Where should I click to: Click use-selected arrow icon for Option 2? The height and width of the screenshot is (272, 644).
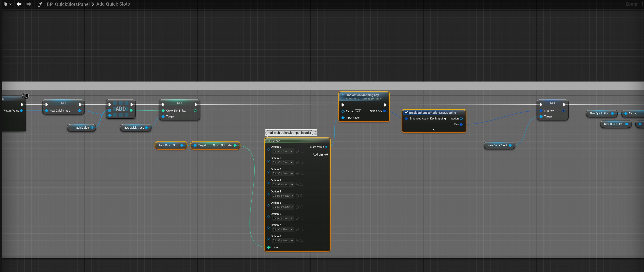[x=297, y=173]
